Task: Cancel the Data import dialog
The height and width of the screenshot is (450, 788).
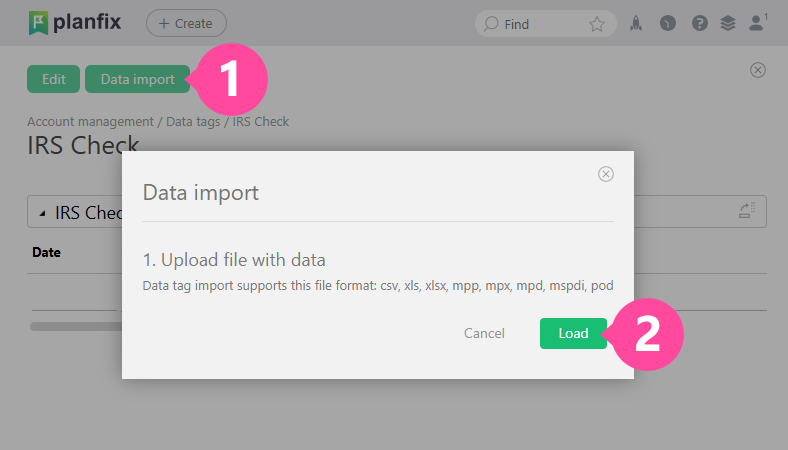Action: 484,333
